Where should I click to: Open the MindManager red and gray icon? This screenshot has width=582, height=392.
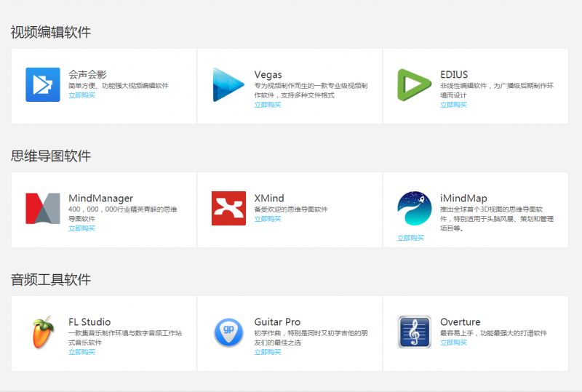click(x=43, y=208)
